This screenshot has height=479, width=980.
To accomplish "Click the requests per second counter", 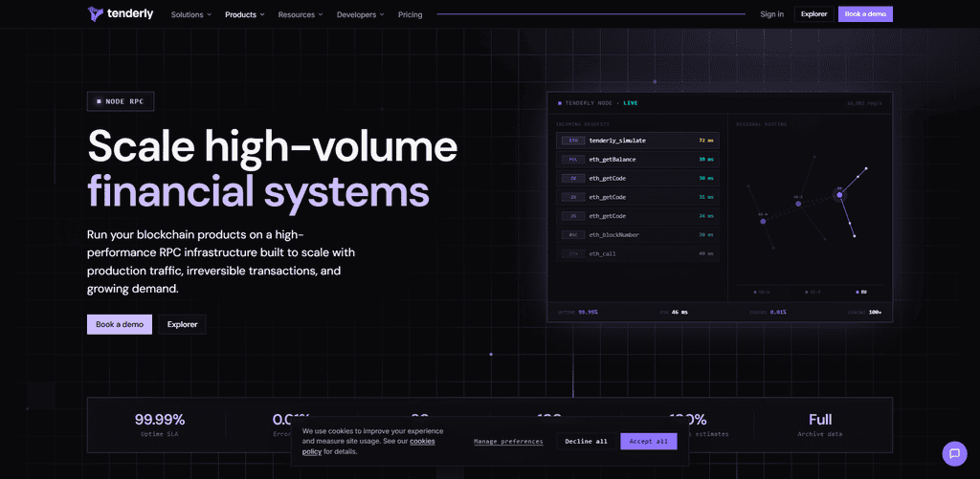I will tap(864, 103).
